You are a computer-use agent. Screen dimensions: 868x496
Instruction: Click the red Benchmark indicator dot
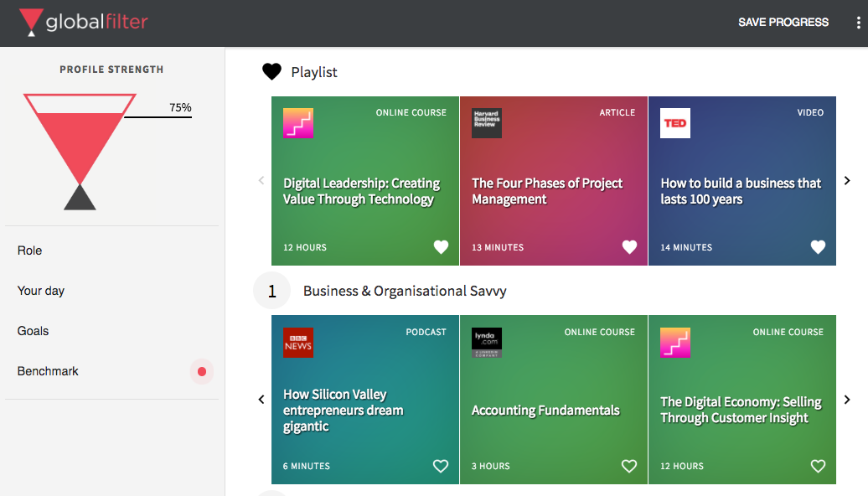pos(201,371)
